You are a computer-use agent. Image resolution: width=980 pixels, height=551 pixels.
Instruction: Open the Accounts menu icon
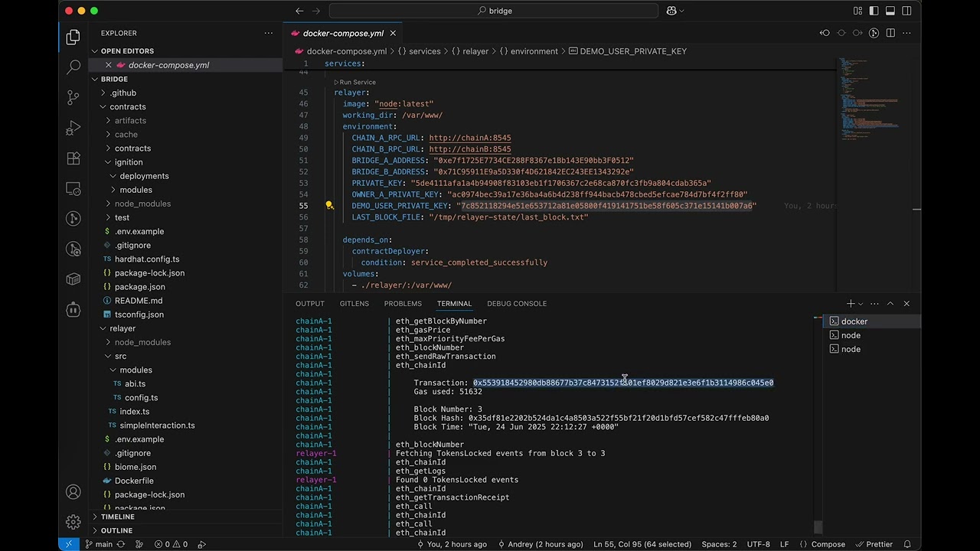pos(73,492)
